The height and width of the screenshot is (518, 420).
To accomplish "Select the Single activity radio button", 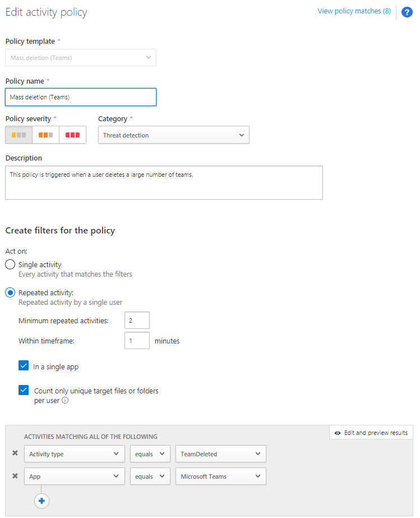I will (10, 264).
